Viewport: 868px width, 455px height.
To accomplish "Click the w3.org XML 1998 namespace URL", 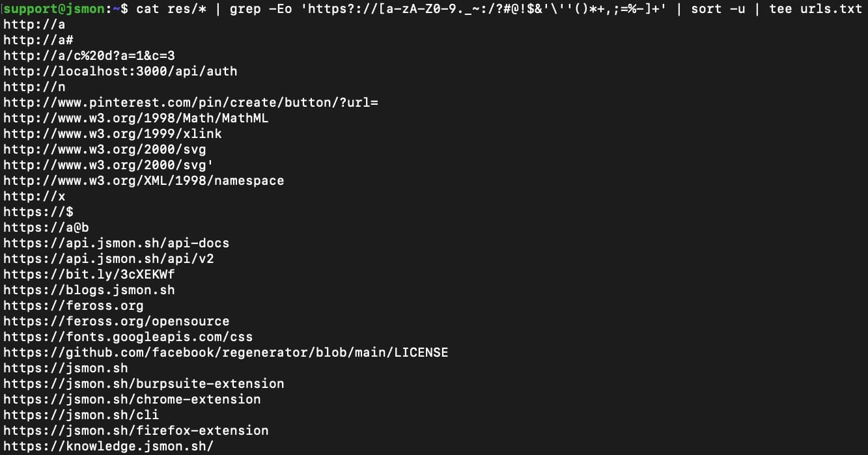I will click(144, 181).
